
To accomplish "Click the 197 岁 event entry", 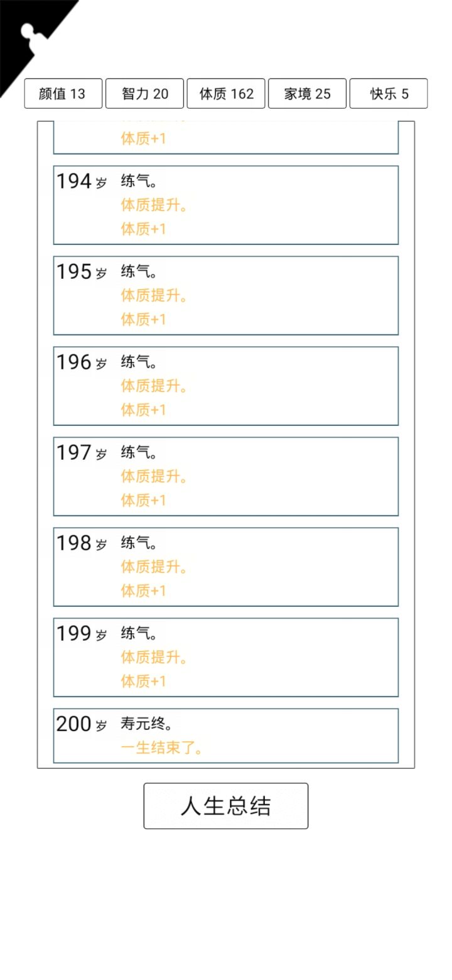I will 226,476.
